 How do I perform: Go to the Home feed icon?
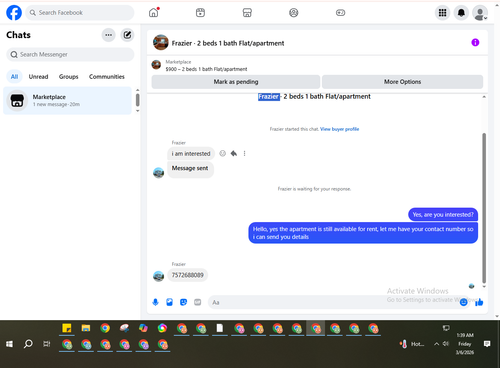click(x=154, y=13)
